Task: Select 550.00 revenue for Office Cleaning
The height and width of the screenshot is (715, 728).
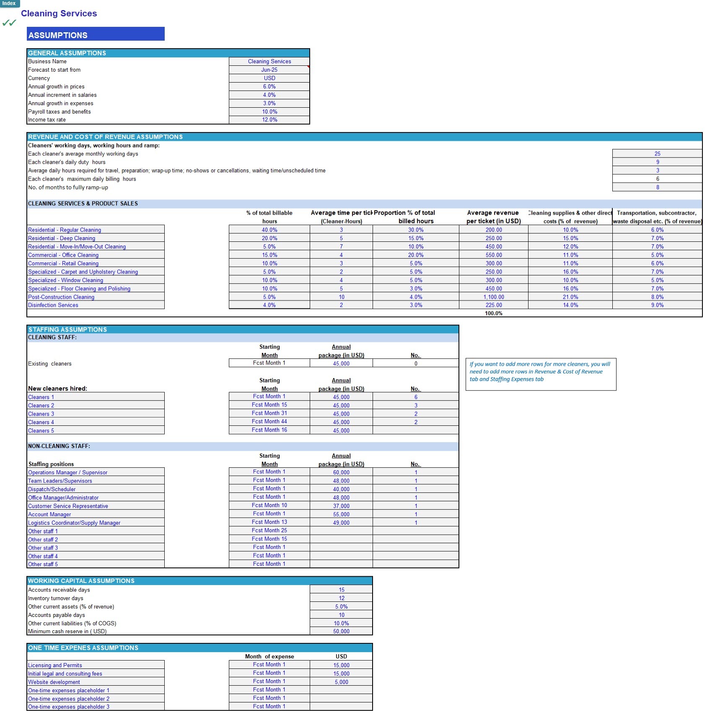Action: pyautogui.click(x=493, y=255)
